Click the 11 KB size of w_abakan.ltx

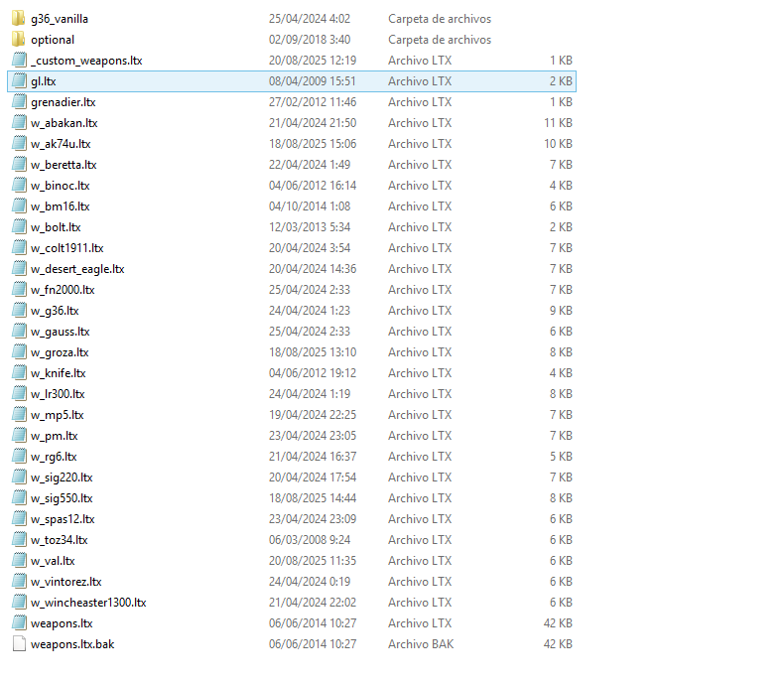pyautogui.click(x=558, y=122)
